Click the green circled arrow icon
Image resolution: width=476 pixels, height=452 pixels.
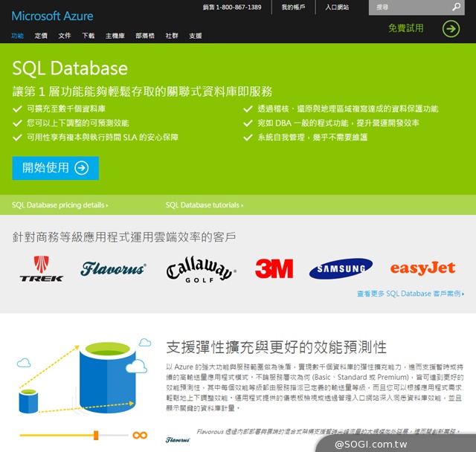pos(451,29)
